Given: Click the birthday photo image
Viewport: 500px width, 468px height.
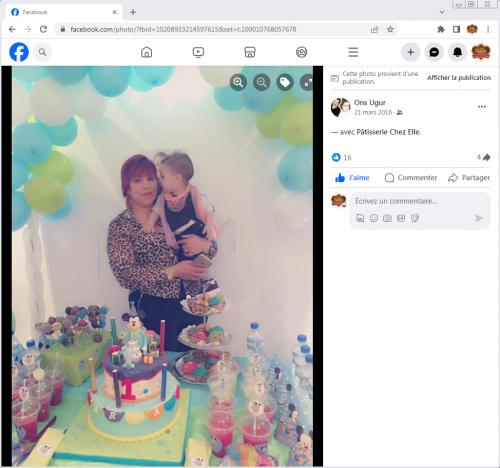Looking at the screenshot, I should [x=162, y=266].
